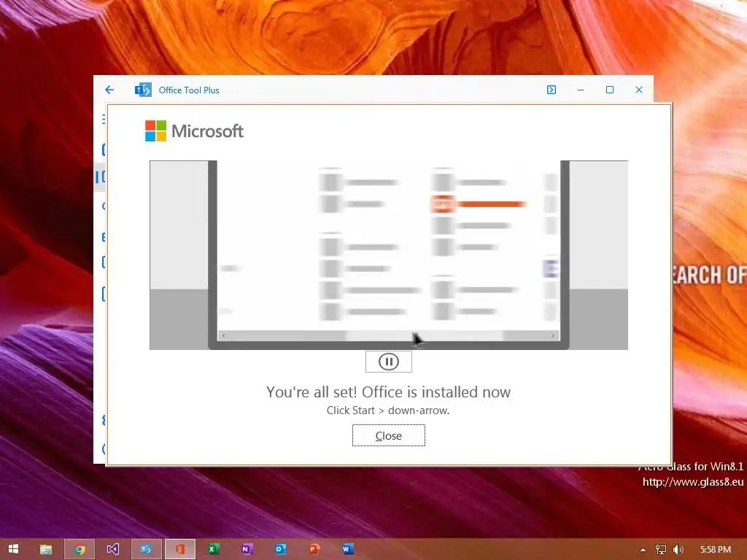Open OneNote from the taskbar
This screenshot has height=560, width=747.
coord(247,549)
